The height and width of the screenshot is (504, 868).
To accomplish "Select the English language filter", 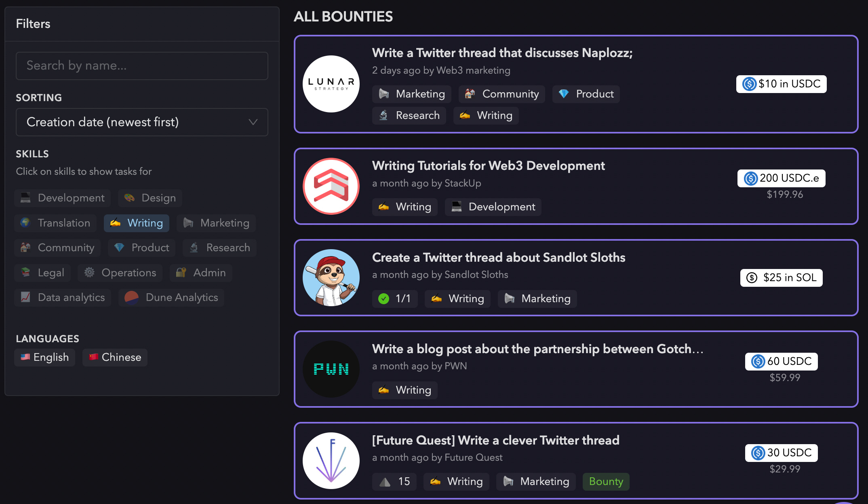I will (45, 357).
